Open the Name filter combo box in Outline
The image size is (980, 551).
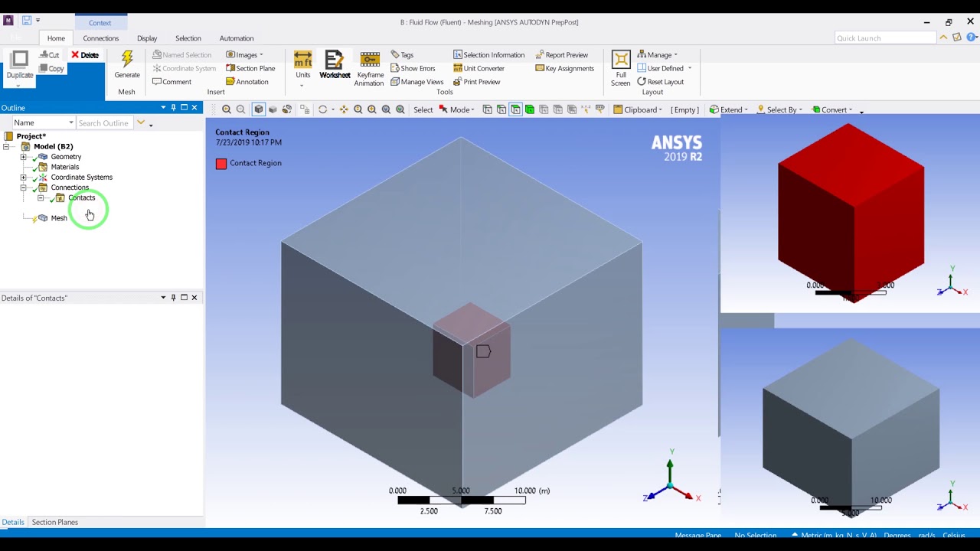44,122
